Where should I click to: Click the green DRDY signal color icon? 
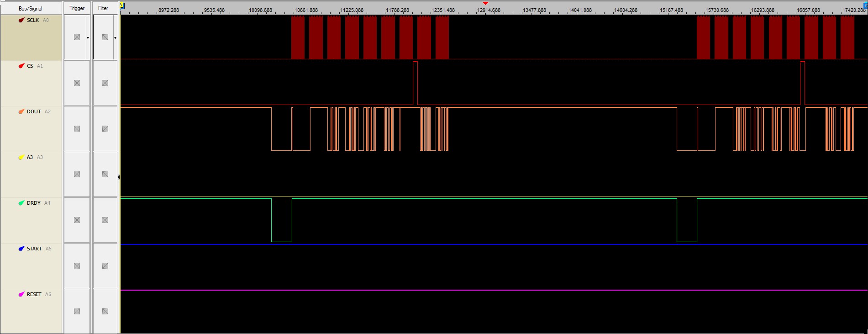[x=21, y=203]
